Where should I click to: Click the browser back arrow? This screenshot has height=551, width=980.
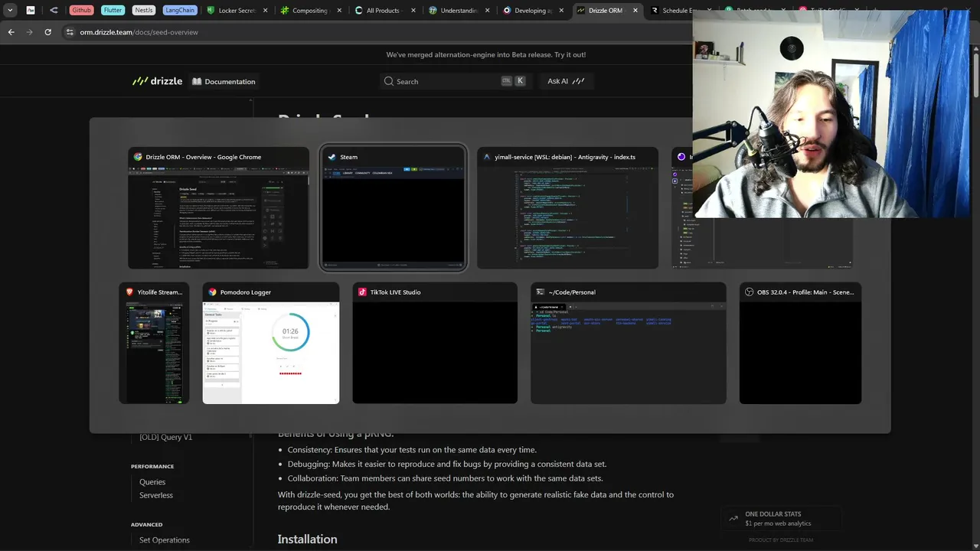click(x=11, y=32)
